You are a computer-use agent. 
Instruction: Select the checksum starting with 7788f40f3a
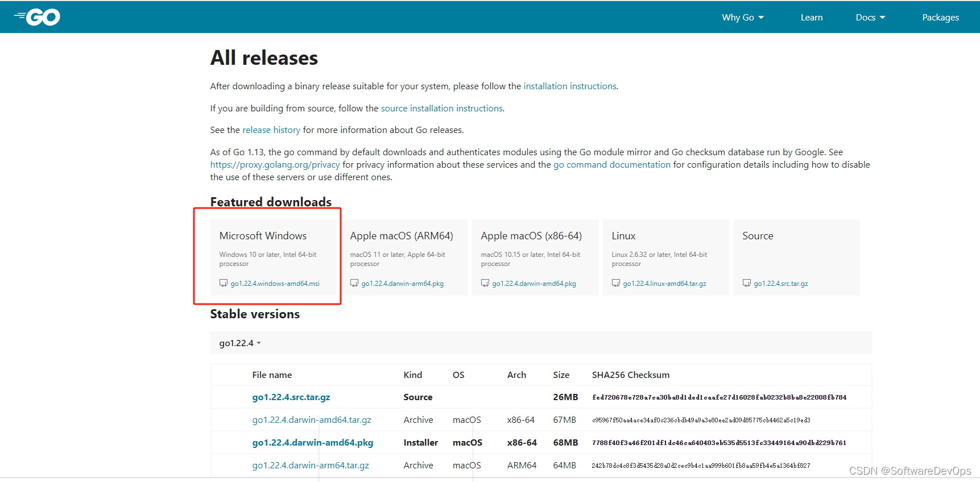(719, 443)
